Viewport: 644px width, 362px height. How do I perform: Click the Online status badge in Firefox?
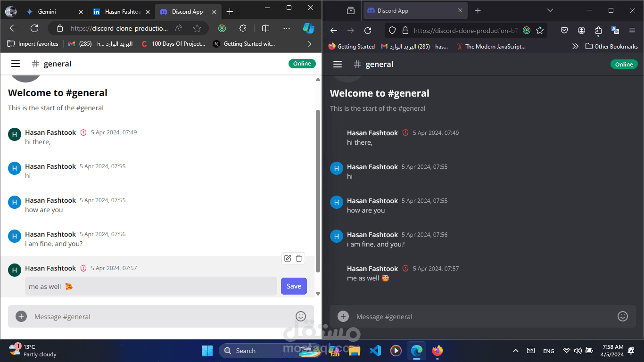pyautogui.click(x=624, y=64)
